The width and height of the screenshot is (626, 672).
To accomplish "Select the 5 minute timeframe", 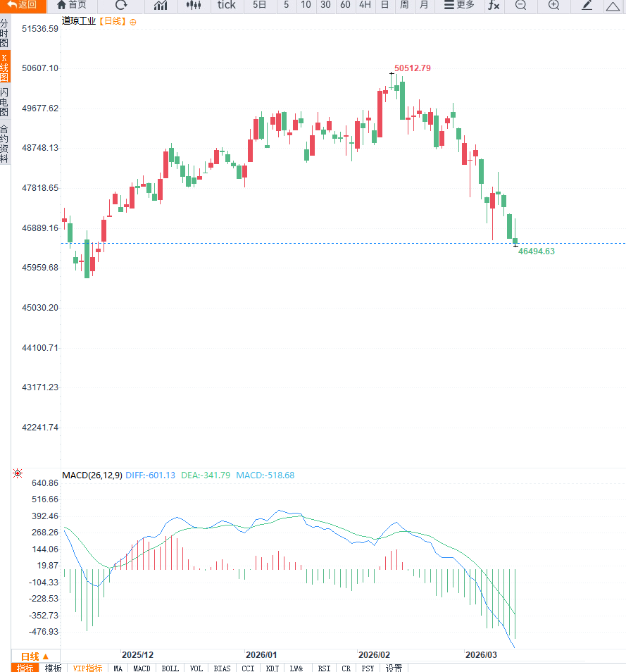I will point(286,5).
